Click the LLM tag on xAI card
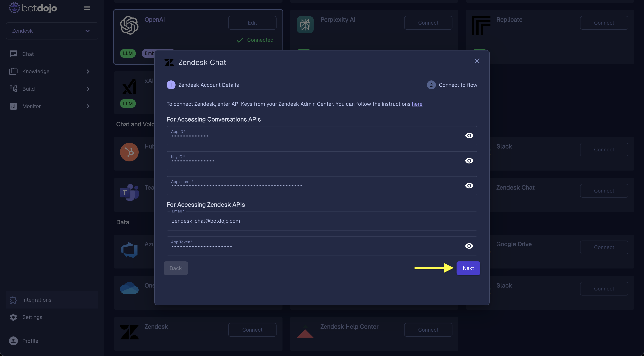 [128, 103]
